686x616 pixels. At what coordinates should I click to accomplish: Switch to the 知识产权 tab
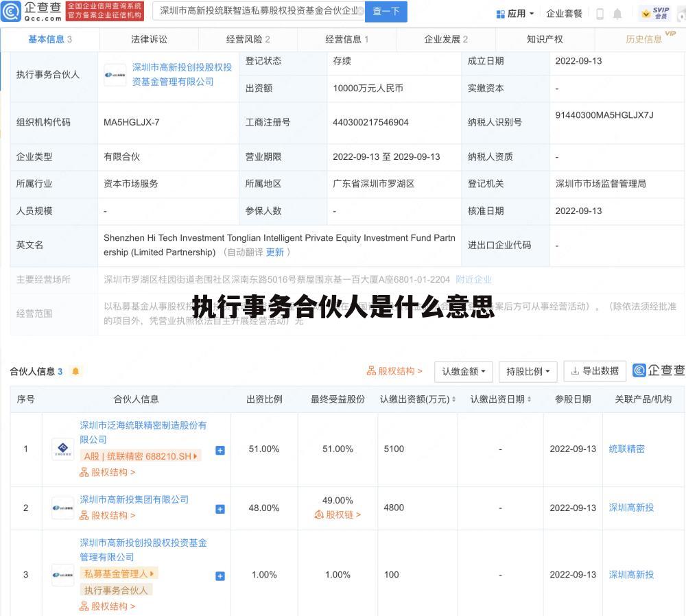[x=545, y=39]
